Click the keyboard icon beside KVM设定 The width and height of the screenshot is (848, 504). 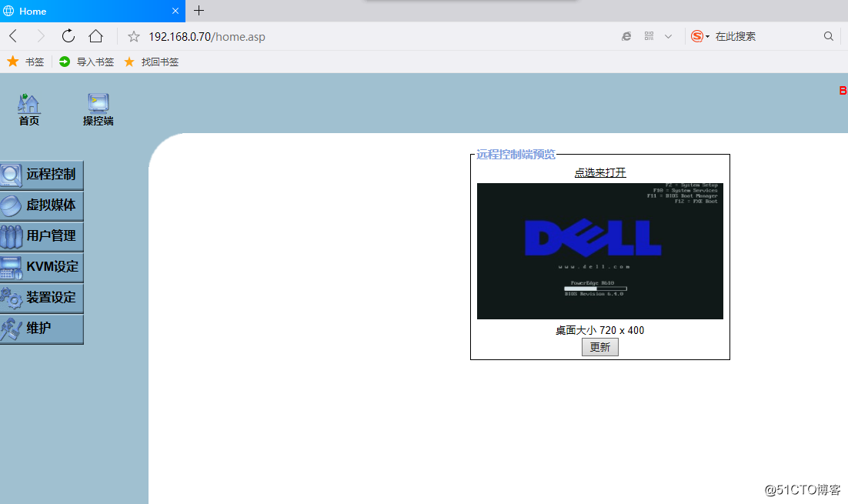(11, 268)
